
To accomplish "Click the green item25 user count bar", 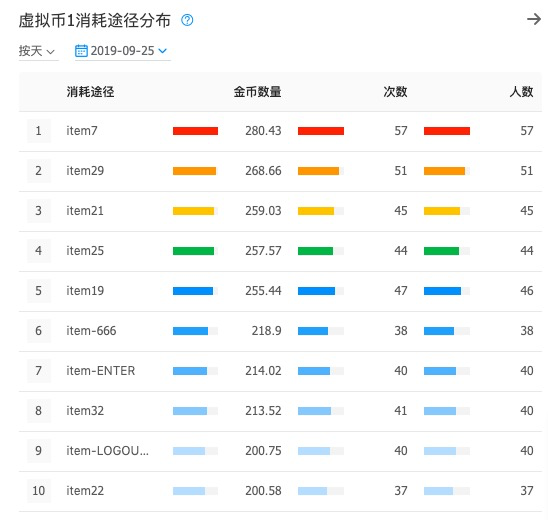I will (x=441, y=251).
